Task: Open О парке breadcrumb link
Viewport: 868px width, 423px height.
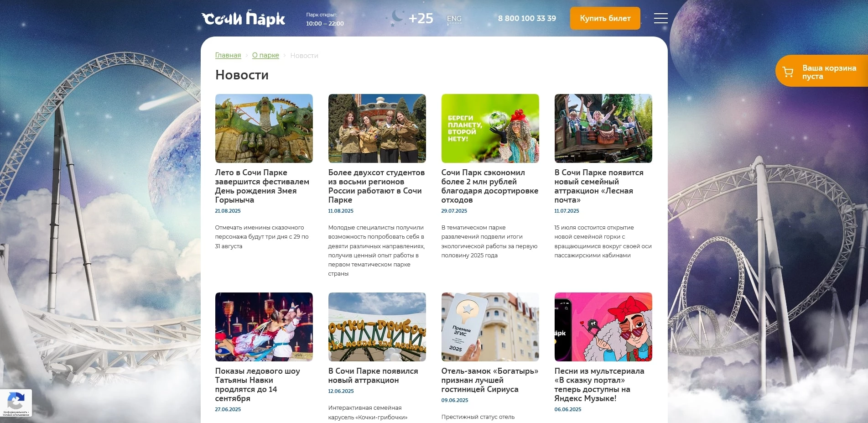Action: click(x=266, y=55)
